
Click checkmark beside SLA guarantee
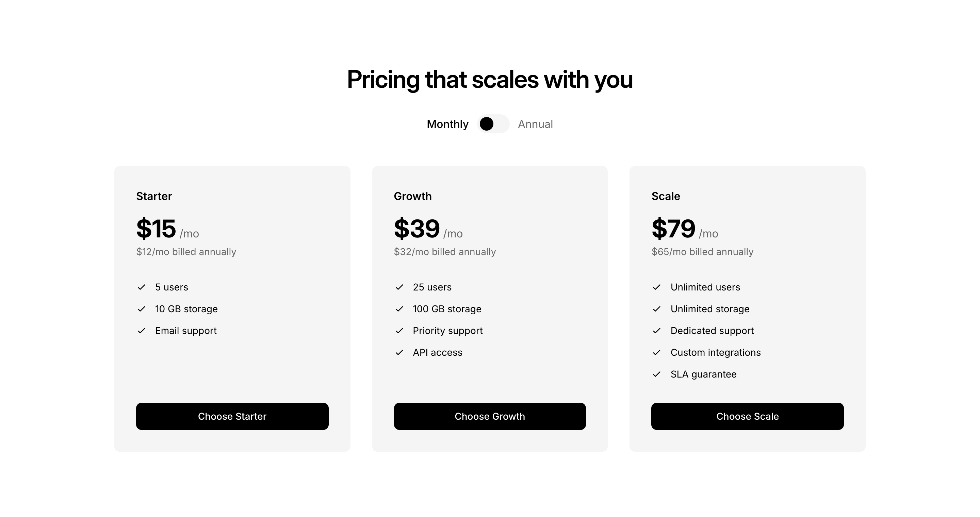(657, 374)
